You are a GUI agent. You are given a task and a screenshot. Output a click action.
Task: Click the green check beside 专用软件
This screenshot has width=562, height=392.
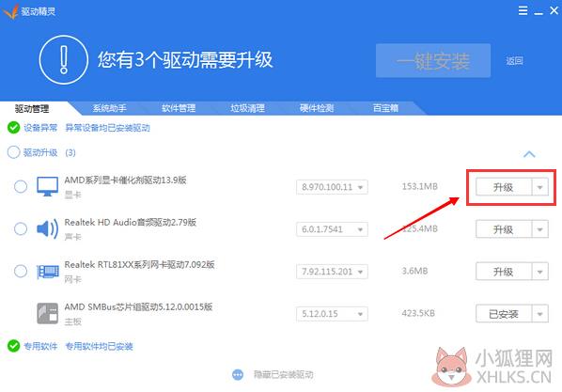click(x=13, y=346)
